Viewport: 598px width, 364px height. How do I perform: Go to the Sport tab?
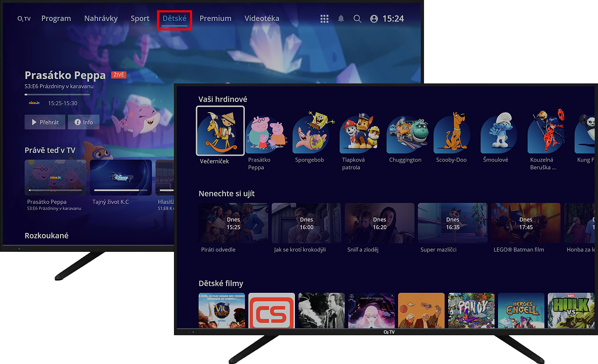[x=140, y=18]
